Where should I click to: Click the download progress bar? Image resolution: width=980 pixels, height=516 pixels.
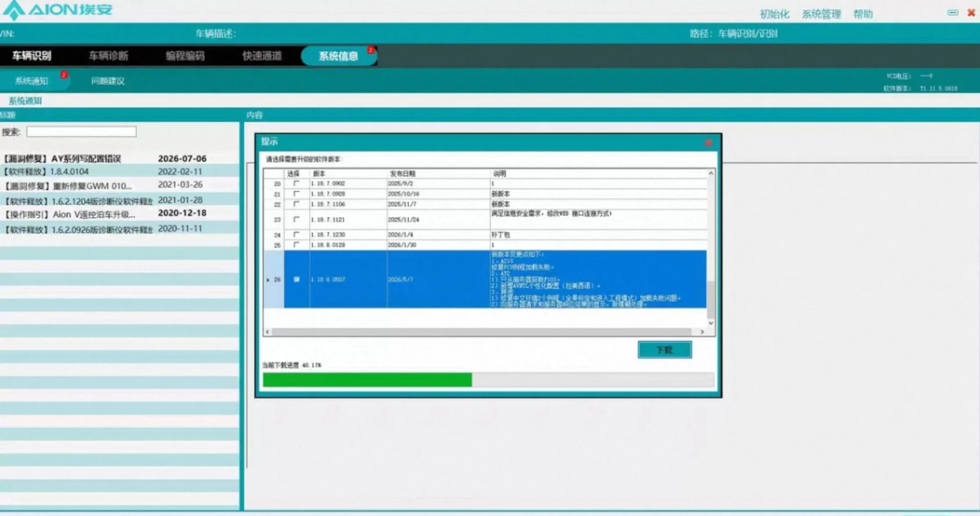[488, 380]
